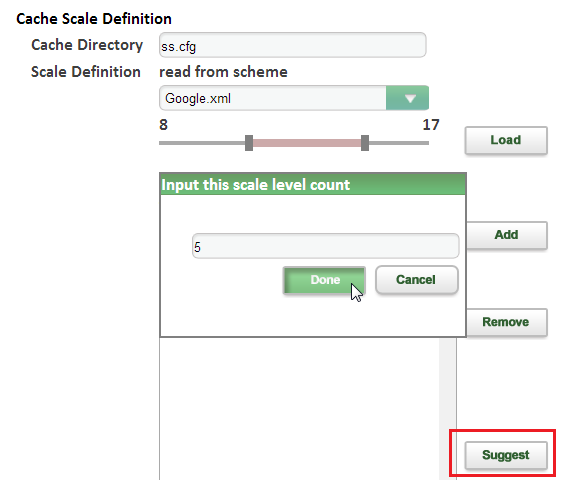Click slider track left of minimum handle
The height and width of the screenshot is (480, 561).
click(x=202, y=143)
